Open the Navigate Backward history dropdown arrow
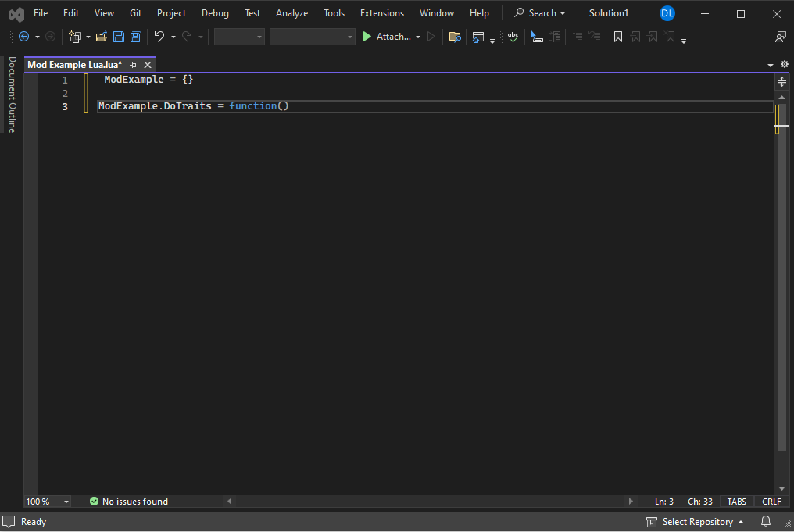 [x=37, y=37]
